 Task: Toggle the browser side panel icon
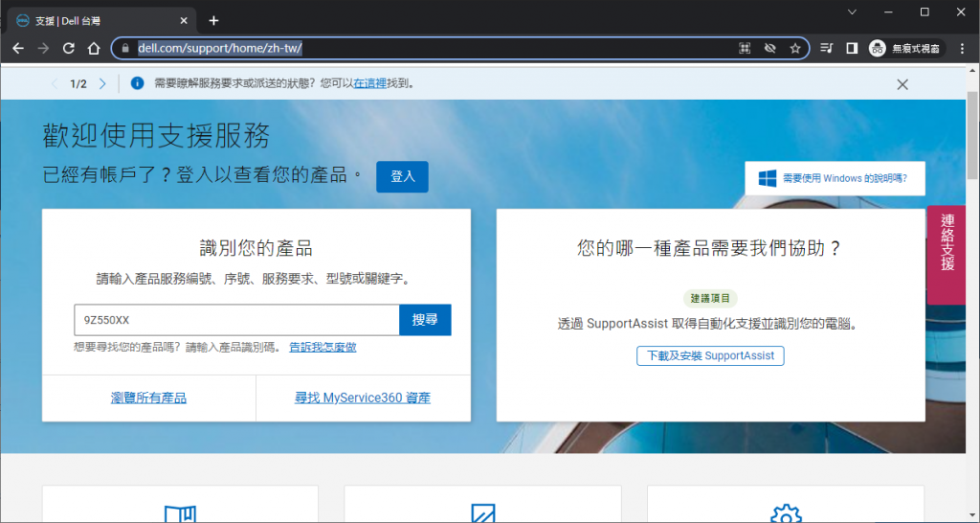[x=851, y=48]
